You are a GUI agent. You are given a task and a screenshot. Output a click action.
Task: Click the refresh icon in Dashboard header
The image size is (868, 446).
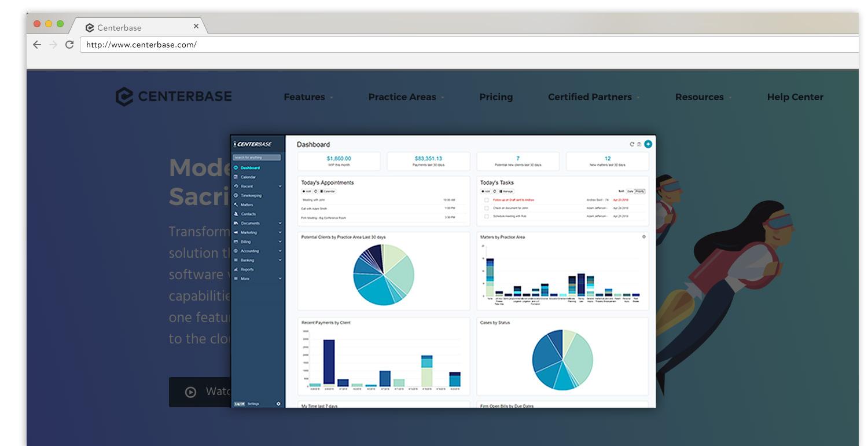(x=632, y=144)
